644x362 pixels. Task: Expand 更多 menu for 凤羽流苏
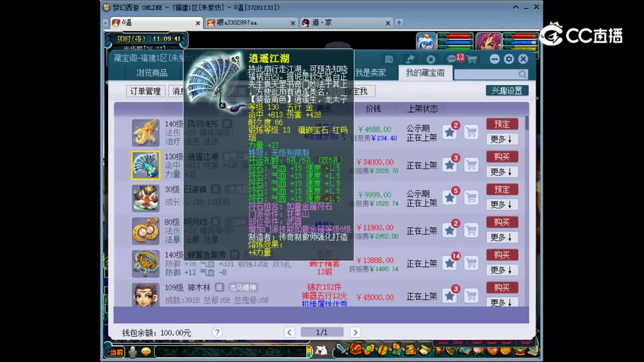pos(502,139)
